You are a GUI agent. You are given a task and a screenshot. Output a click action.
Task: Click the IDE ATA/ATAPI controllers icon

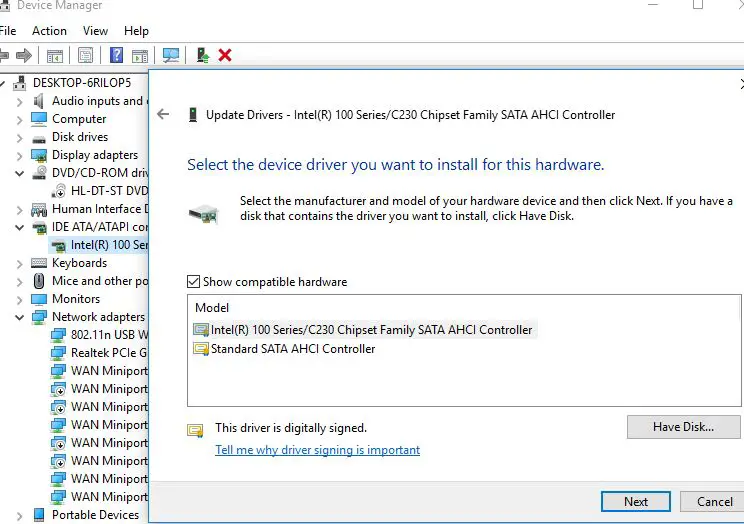point(39,227)
